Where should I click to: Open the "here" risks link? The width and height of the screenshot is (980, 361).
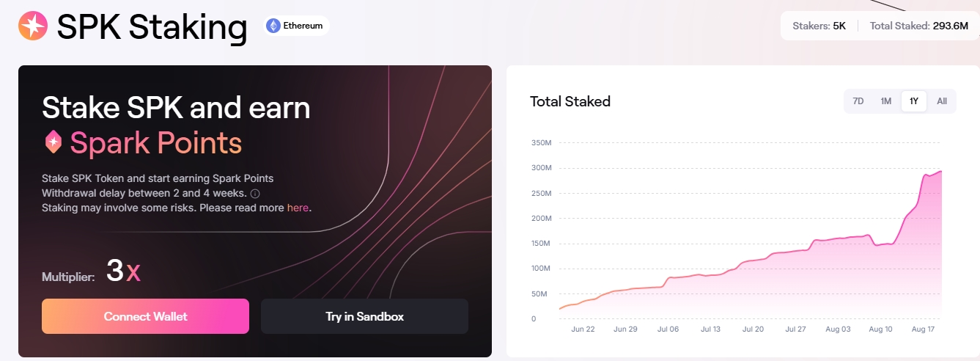coord(298,208)
